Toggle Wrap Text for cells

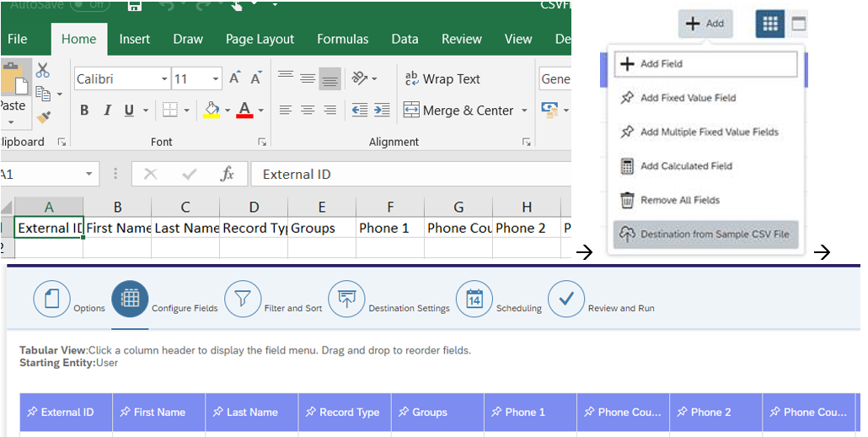(442, 78)
